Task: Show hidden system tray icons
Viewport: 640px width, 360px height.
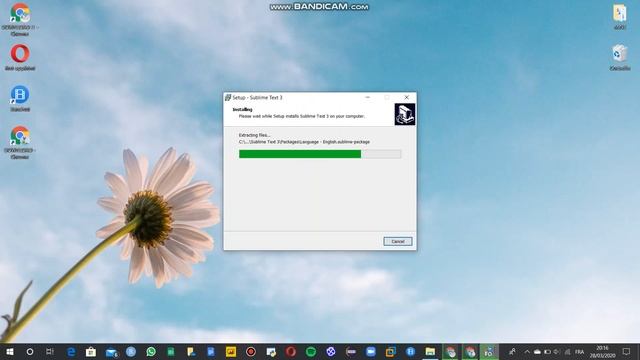Action: click(x=527, y=351)
